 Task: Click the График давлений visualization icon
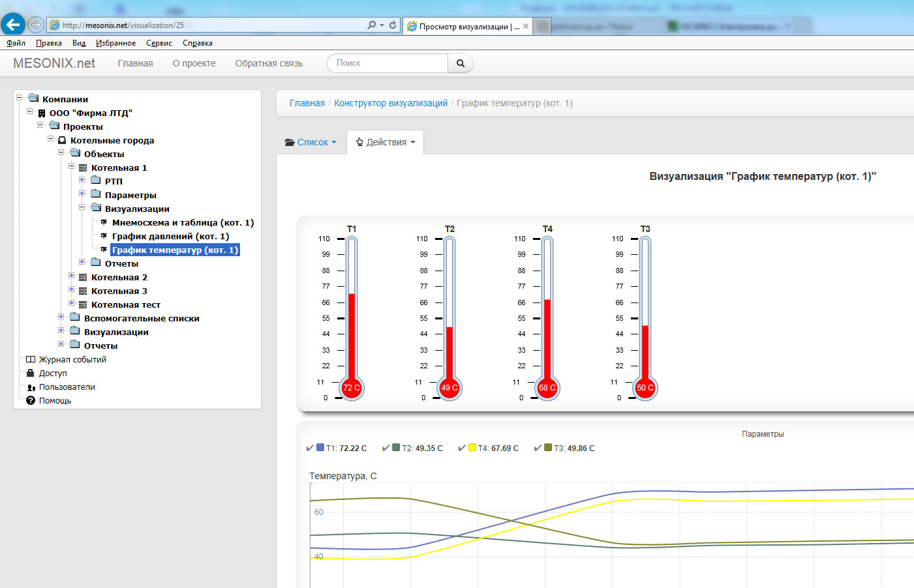[x=104, y=236]
